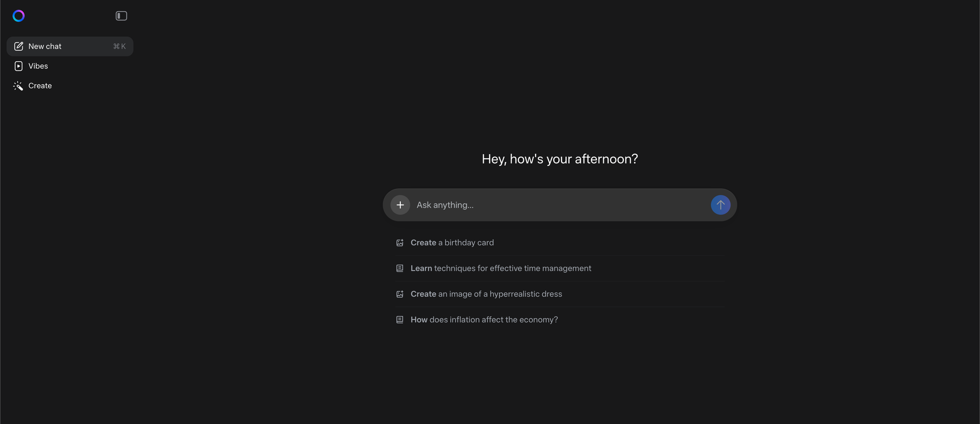Click the Create magic wand icon

coord(19,86)
